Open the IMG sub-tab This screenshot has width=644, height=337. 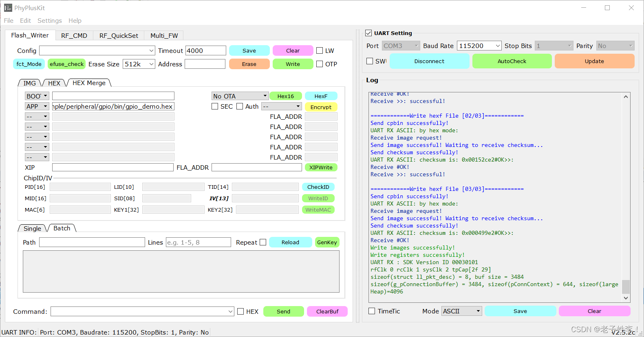click(29, 83)
